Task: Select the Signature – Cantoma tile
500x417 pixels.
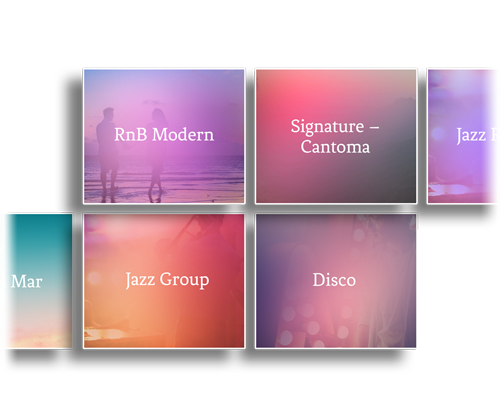Action: click(336, 136)
